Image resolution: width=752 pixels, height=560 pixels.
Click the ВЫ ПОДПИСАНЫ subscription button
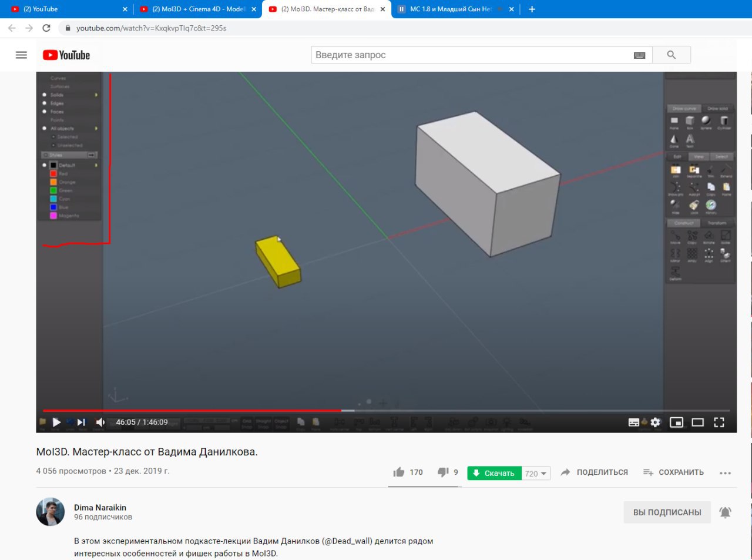667,512
